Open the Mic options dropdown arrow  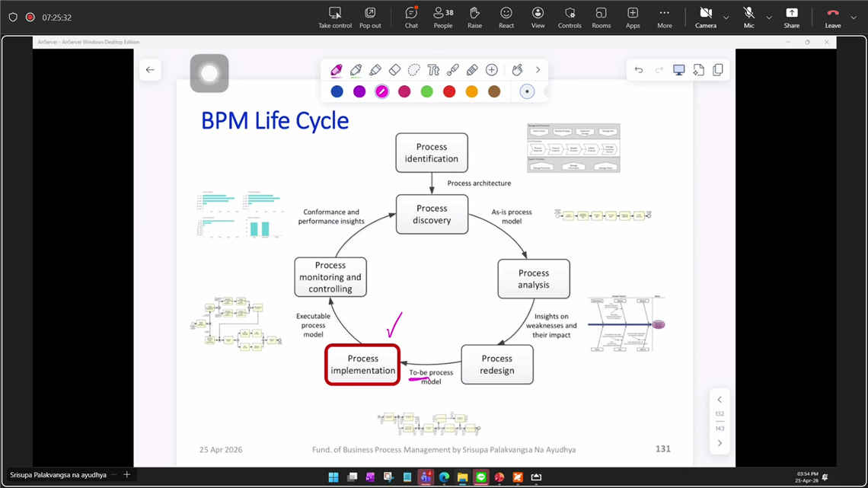[769, 17]
